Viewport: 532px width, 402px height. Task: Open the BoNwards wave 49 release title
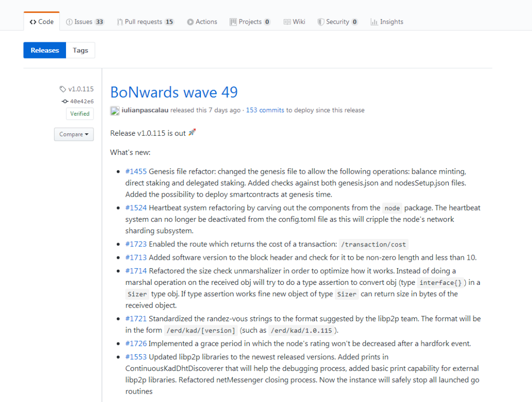pos(174,92)
